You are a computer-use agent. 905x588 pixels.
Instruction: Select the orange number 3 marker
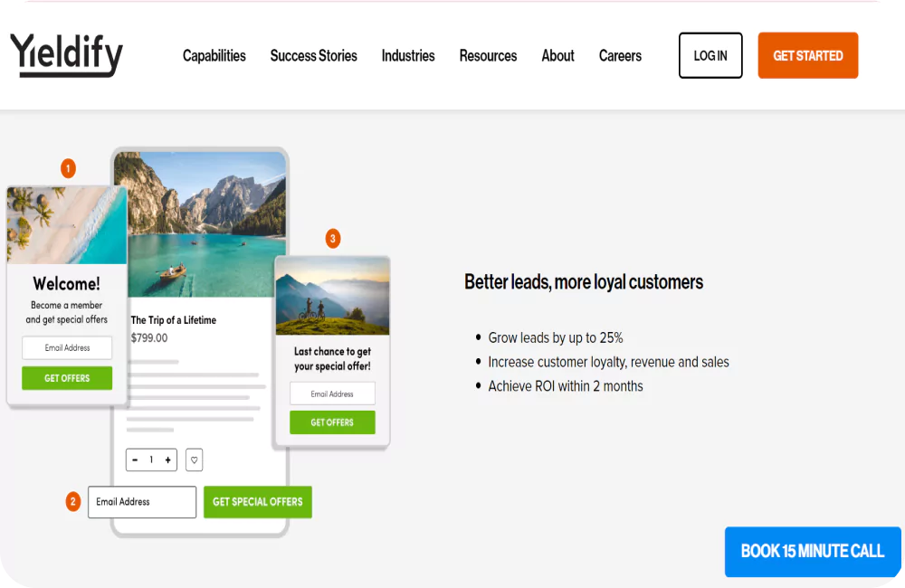[x=332, y=238]
